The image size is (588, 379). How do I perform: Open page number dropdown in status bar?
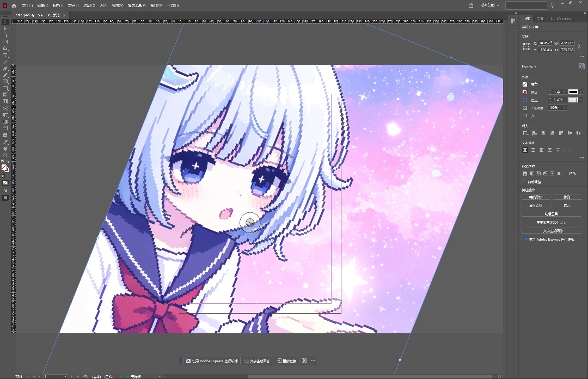pos(65,376)
